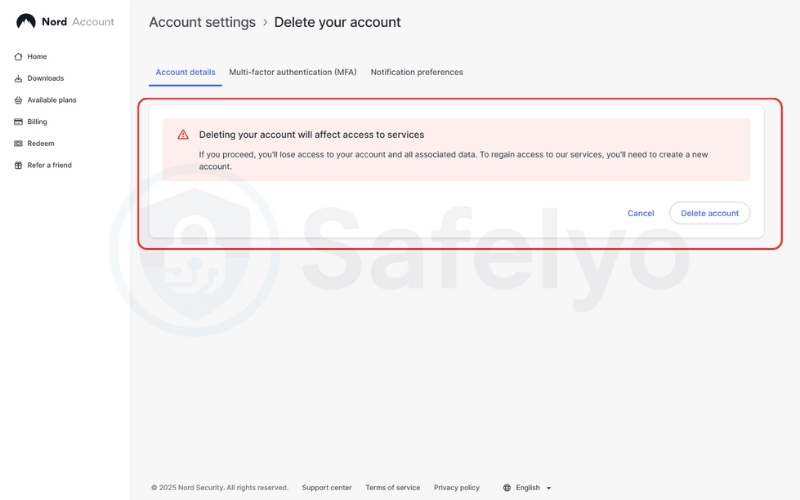This screenshot has height=500, width=800.
Task: Click the Refer a friend gift icon
Action: point(18,165)
